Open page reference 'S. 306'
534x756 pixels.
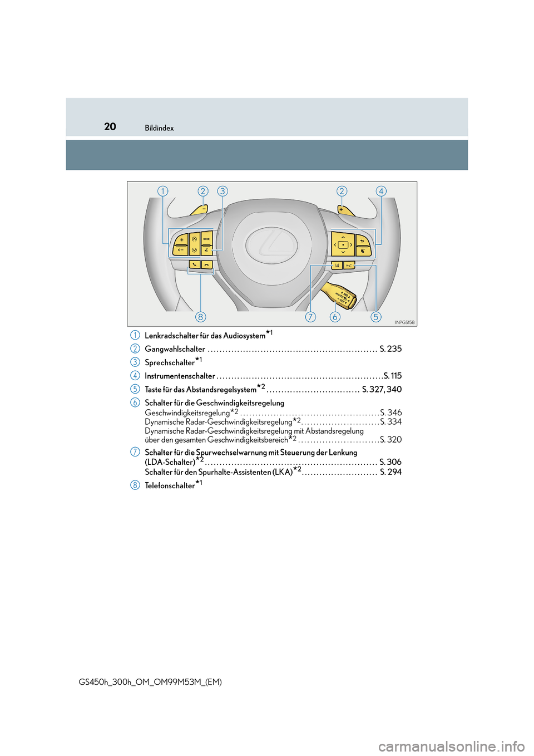[x=390, y=462]
